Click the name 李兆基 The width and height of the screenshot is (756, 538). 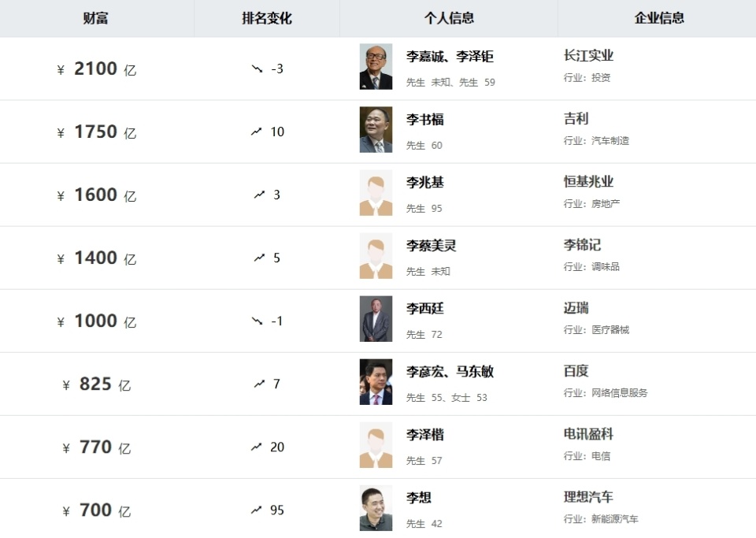click(425, 182)
